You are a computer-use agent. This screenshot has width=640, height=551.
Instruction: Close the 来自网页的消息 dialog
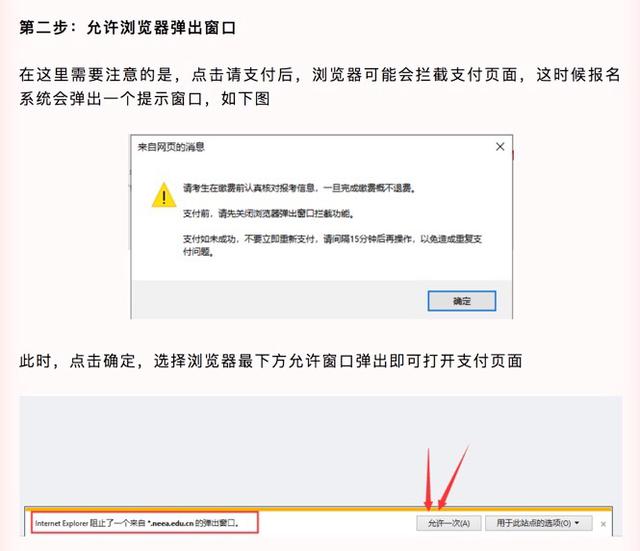[500, 147]
